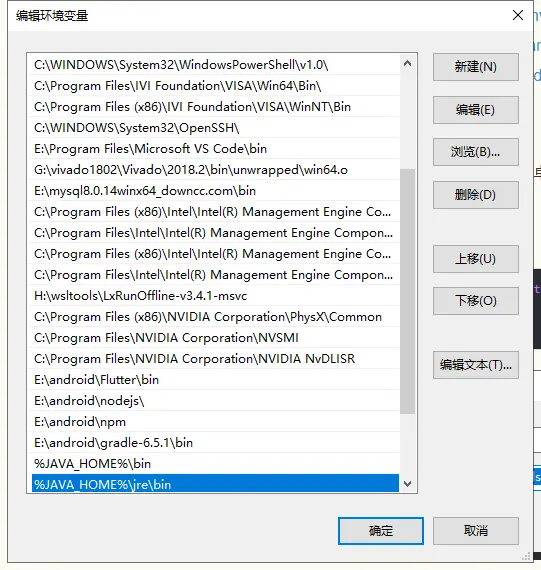Image resolution: width=541 pixels, height=570 pixels.
Task: Open the 浏览(B)... folder browser
Action: [476, 152]
